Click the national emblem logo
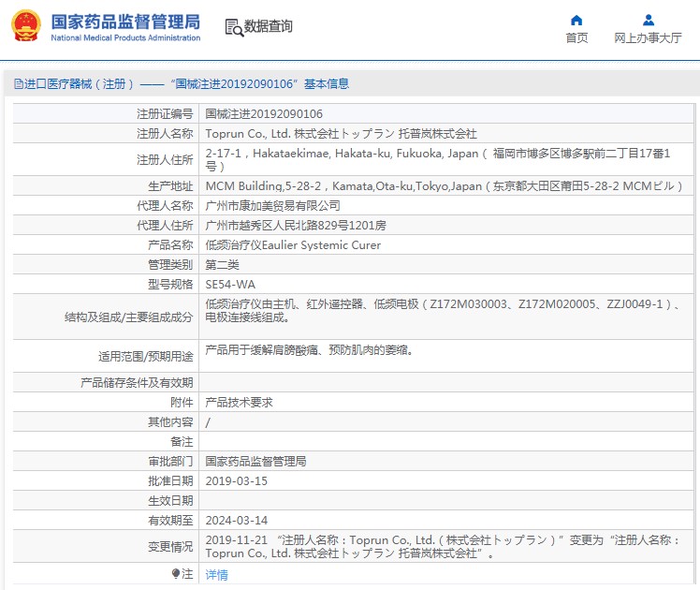The image size is (700, 590). 25,26
